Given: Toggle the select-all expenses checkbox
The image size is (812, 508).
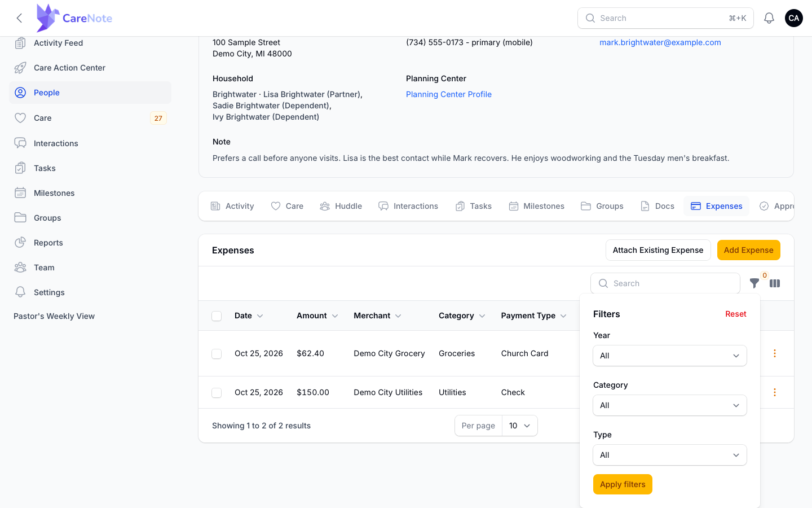Looking at the screenshot, I should tap(217, 316).
